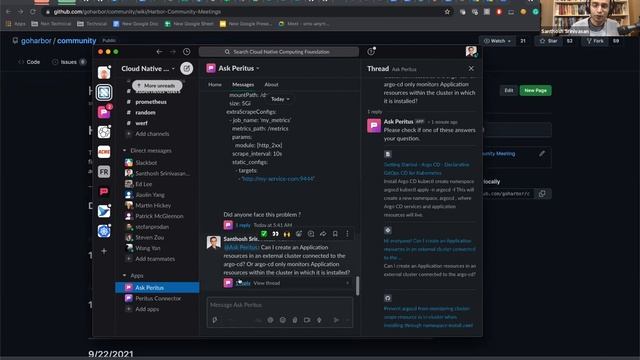640x360 pixels.
Task: Click the microphone audio clip icon
Action: pyautogui.click(x=319, y=320)
